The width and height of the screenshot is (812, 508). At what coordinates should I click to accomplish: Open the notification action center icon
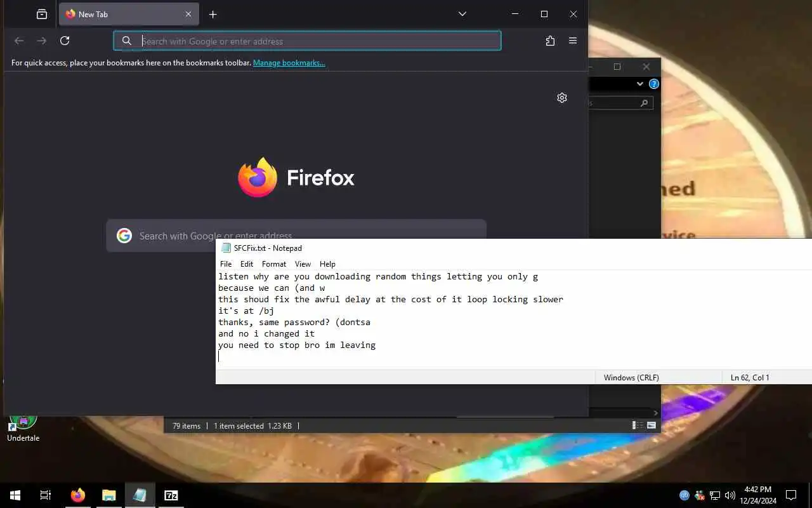[x=791, y=495]
